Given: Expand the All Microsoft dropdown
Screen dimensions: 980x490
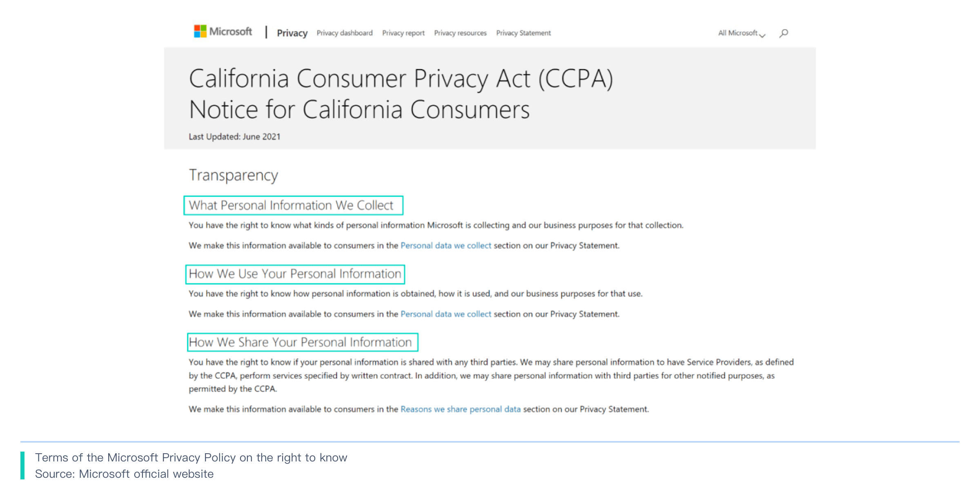Looking at the screenshot, I should pyautogui.click(x=742, y=33).
